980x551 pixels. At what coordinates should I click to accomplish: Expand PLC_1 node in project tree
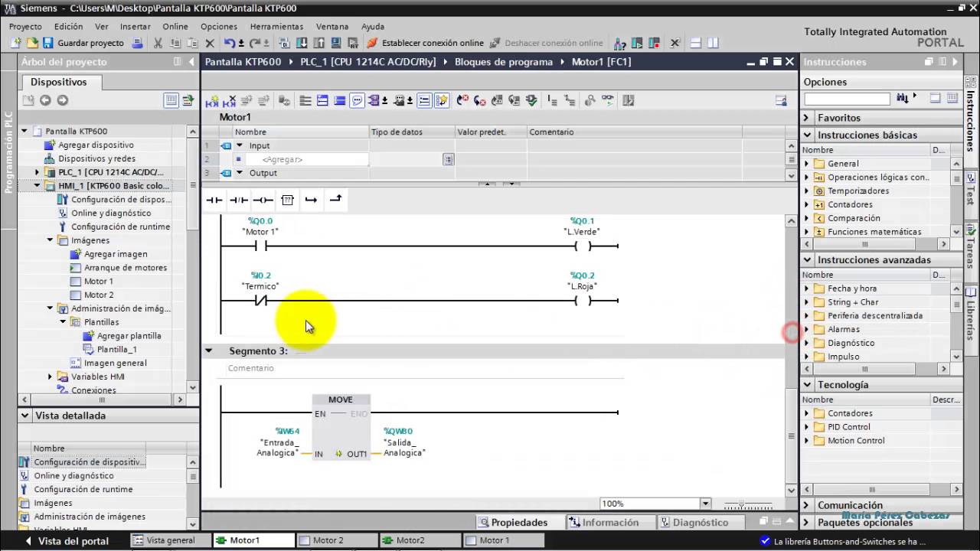tap(37, 172)
